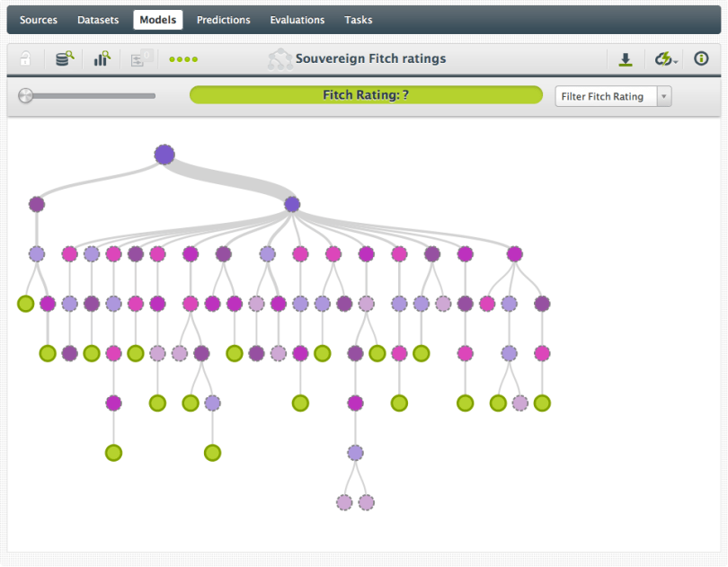
Task: Click the download model icon
Action: (x=626, y=59)
